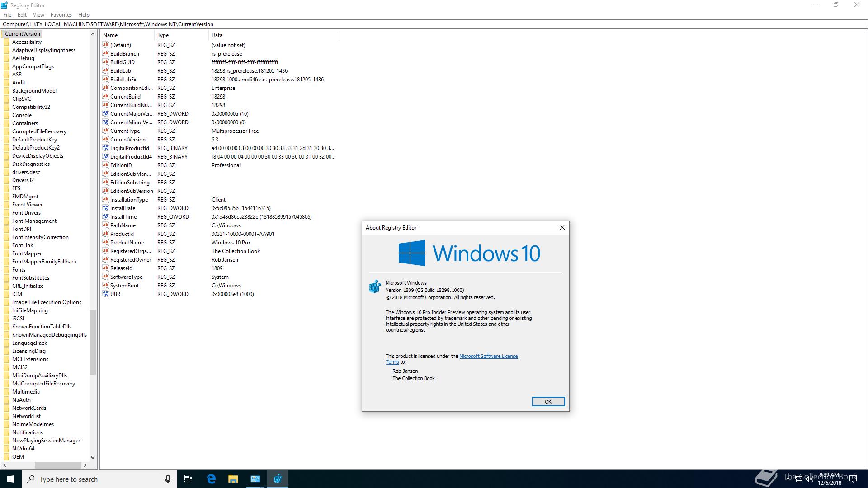
Task: Select the AppCompatFlags key
Action: click(x=33, y=66)
